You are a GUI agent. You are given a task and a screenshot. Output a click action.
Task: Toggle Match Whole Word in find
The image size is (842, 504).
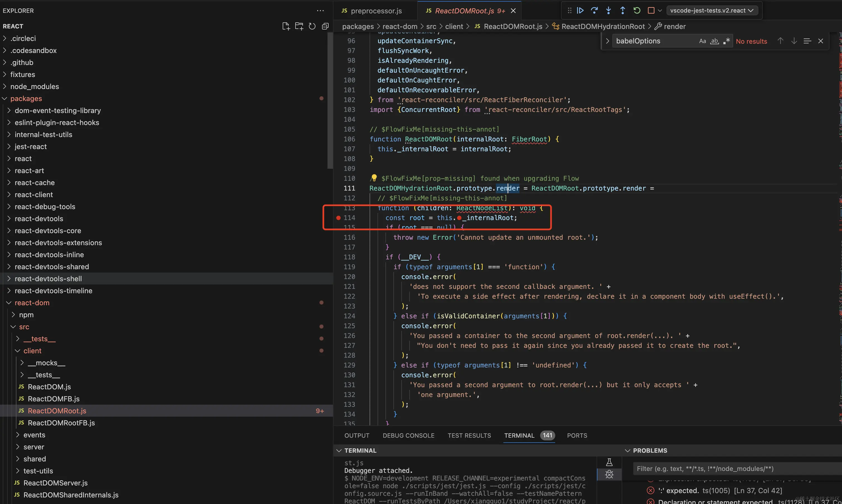(714, 41)
